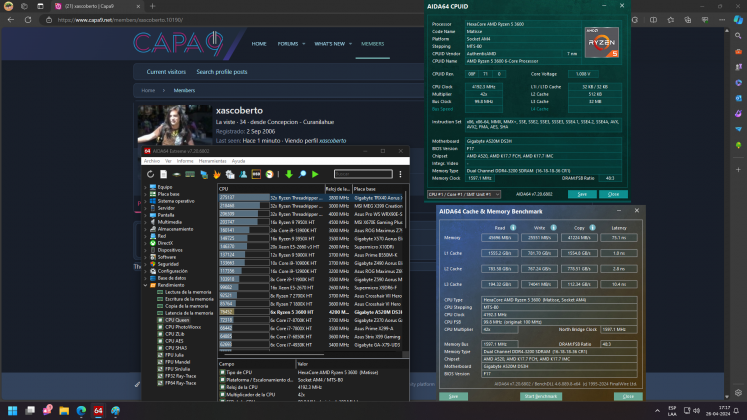Viewport: 747px width, 420px height.
Task: Click the blue network monitor icon in AIDA64 toolbar
Action: click(204, 174)
